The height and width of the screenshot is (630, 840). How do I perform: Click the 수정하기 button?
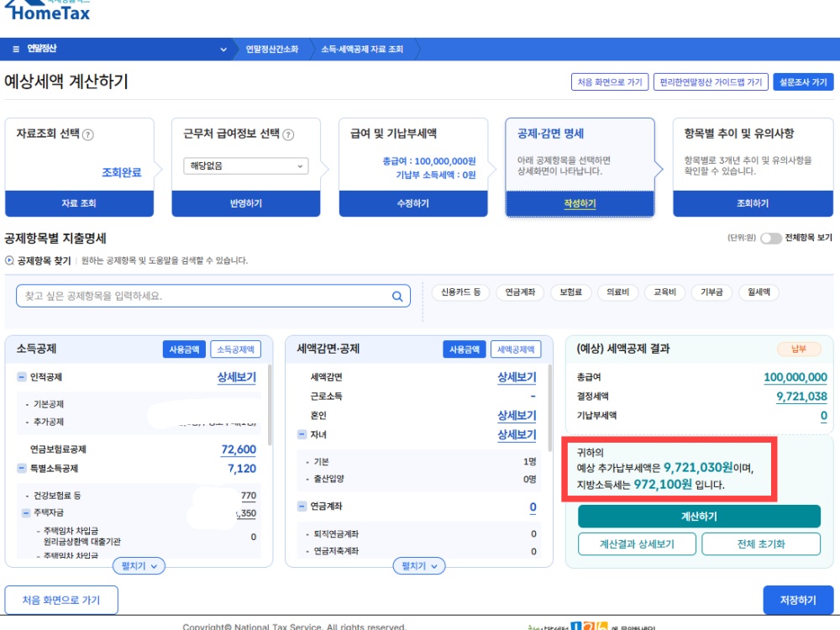pyautogui.click(x=413, y=203)
